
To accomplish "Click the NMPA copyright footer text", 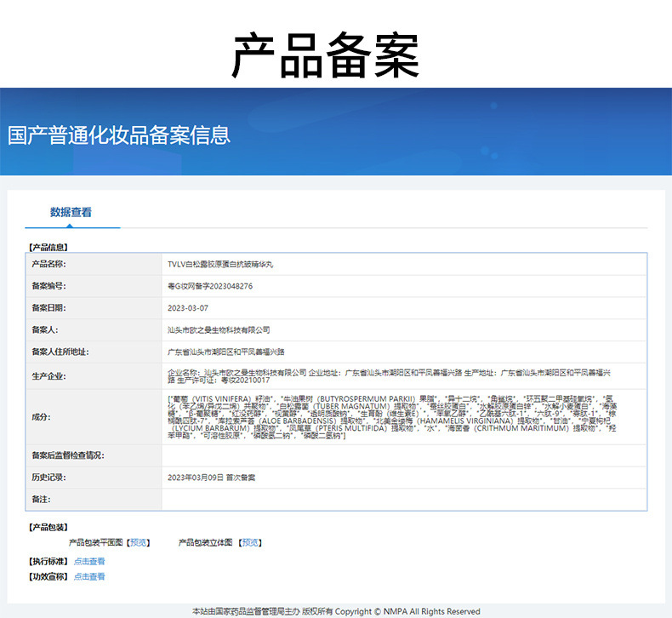I will point(336,611).
